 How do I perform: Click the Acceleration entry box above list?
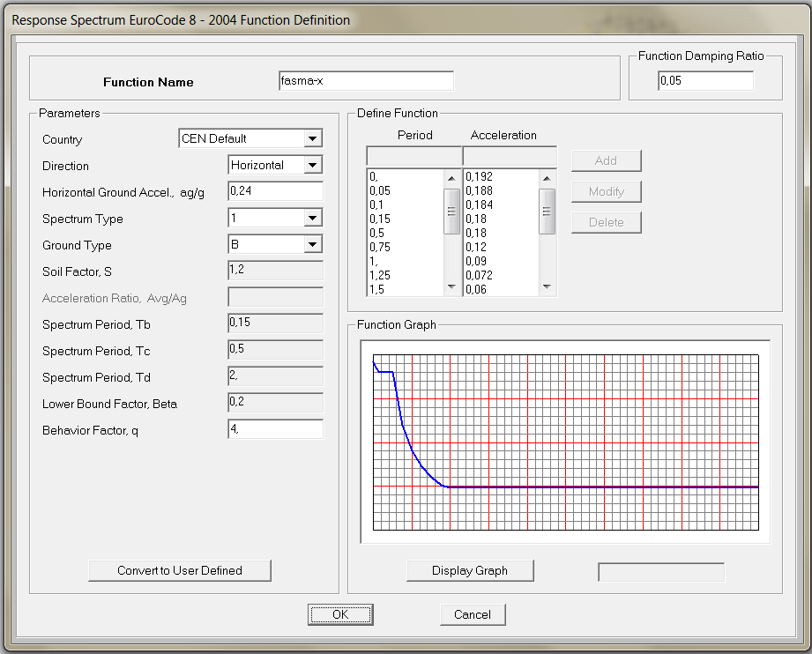510,156
